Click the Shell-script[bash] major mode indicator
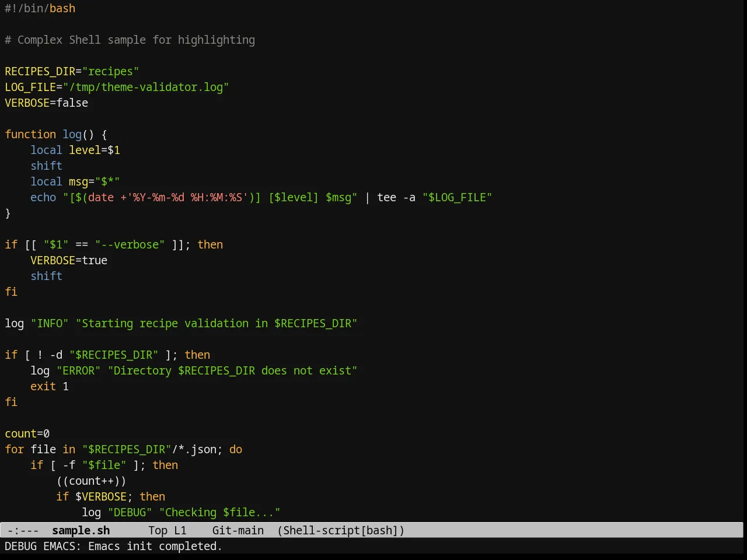The width and height of the screenshot is (747, 560). pyautogui.click(x=341, y=530)
